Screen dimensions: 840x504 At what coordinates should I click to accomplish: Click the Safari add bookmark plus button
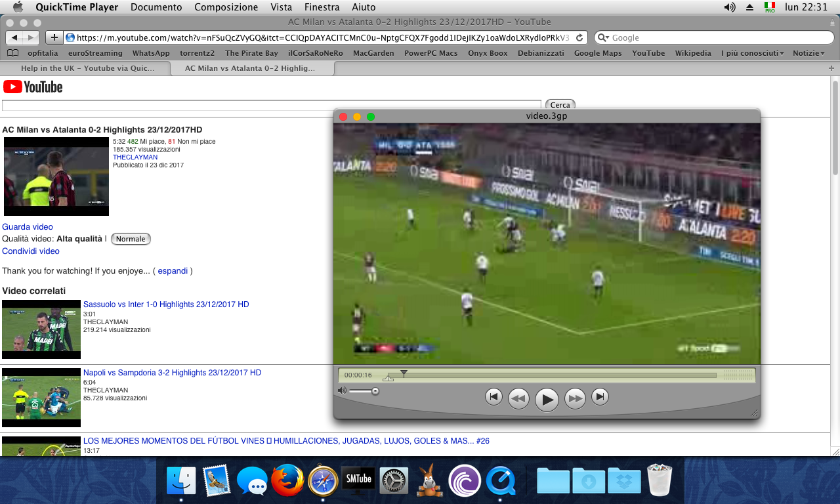tap(54, 37)
